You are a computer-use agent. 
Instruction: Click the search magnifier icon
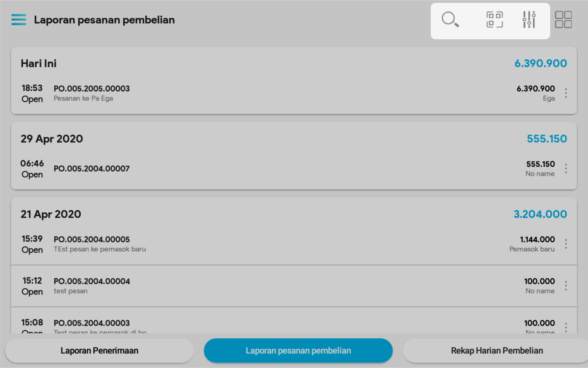[450, 19]
